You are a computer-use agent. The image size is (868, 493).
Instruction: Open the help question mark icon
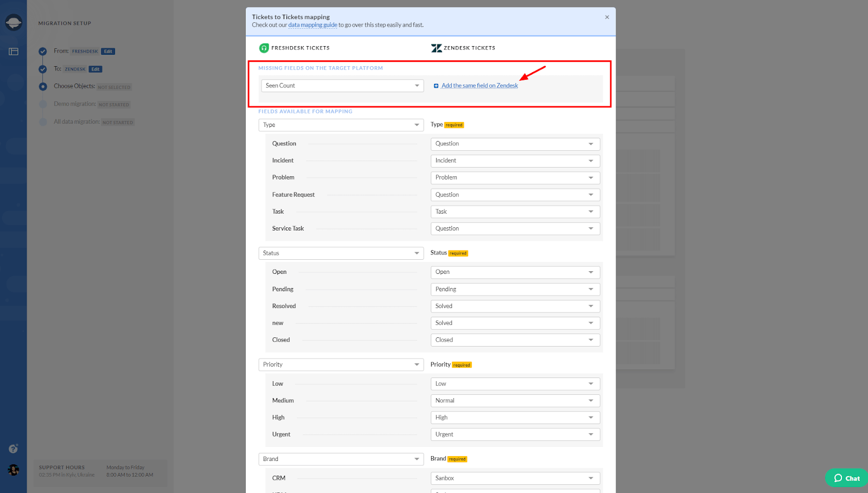point(14,449)
